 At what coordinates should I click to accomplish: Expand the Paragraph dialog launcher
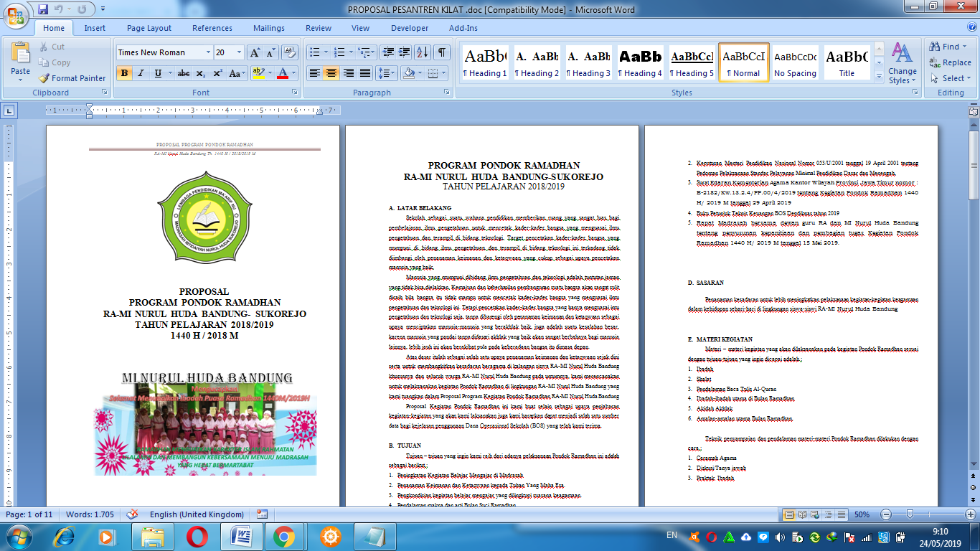[448, 93]
